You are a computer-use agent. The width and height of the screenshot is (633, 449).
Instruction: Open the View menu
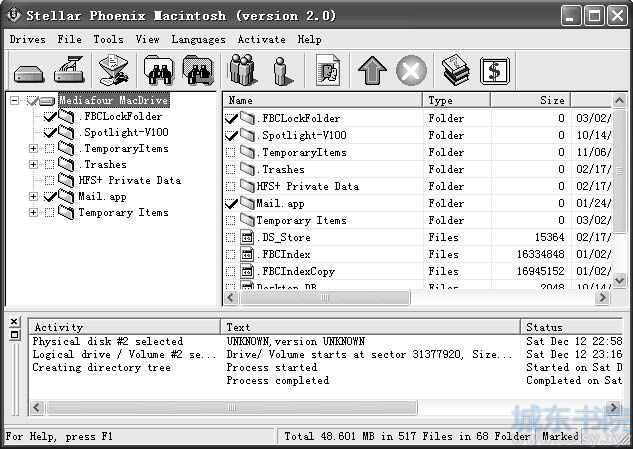pyautogui.click(x=147, y=40)
